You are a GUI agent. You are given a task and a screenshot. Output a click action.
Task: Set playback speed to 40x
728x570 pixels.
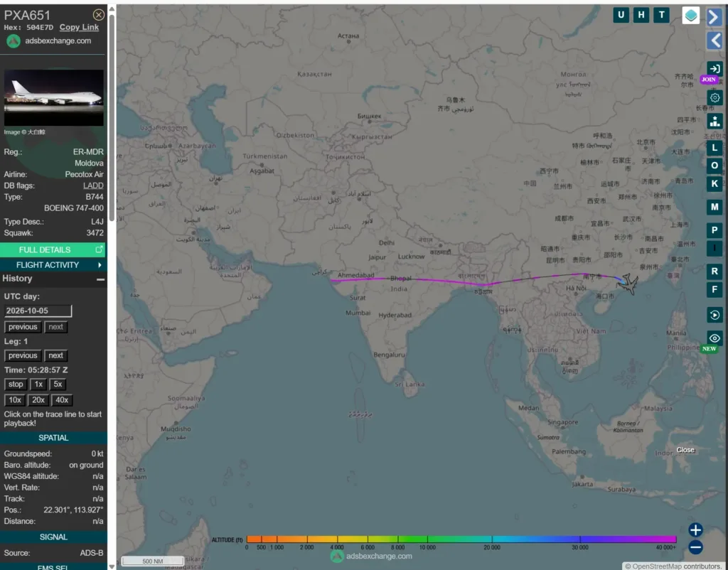[x=63, y=400]
